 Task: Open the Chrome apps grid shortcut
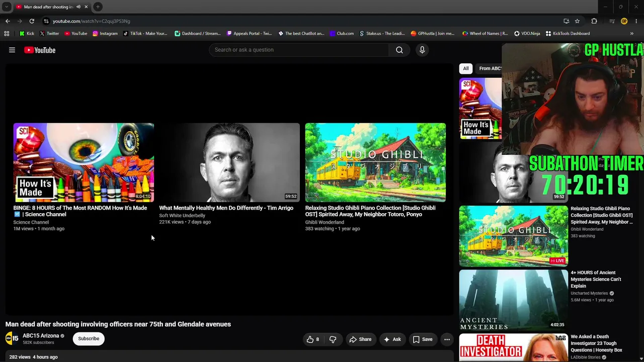(x=7, y=34)
